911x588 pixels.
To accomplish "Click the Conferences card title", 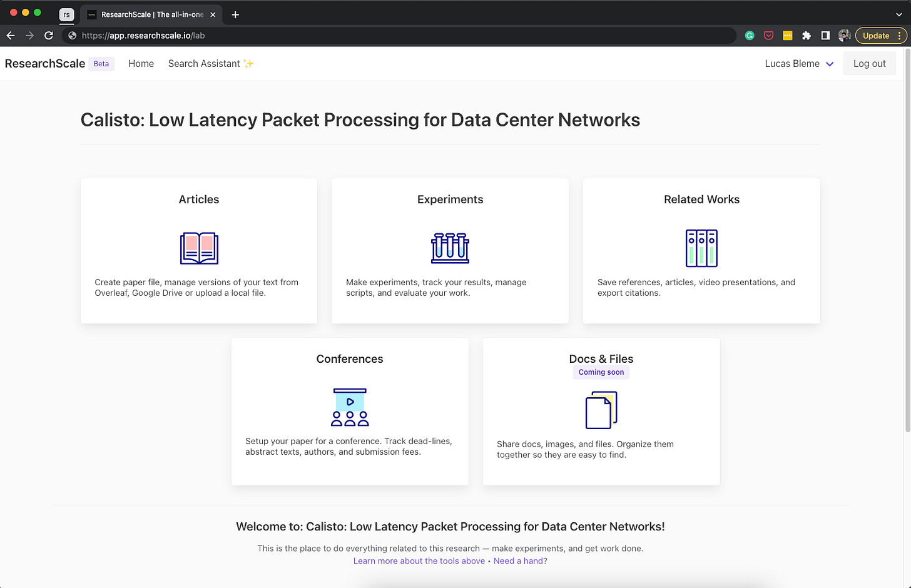I will coord(350,359).
